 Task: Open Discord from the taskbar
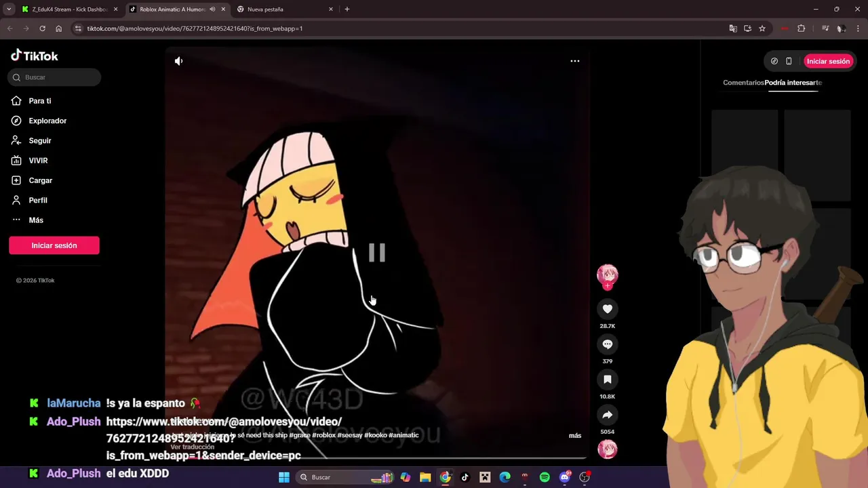tap(565, 477)
